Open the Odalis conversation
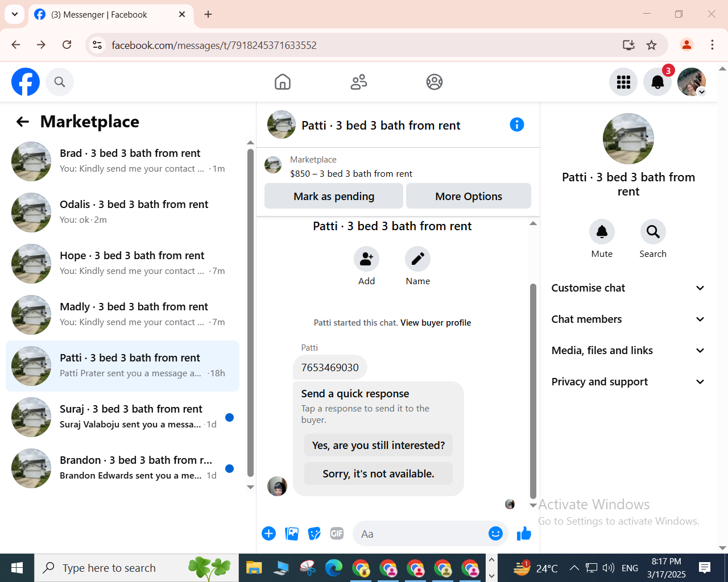The height and width of the screenshot is (582, 728). pos(123,213)
